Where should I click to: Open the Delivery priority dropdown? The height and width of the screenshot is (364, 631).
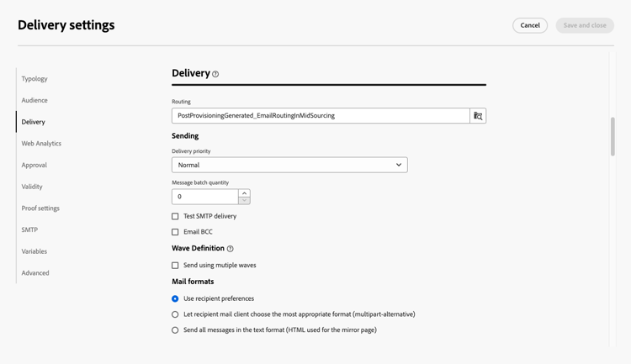(x=289, y=165)
